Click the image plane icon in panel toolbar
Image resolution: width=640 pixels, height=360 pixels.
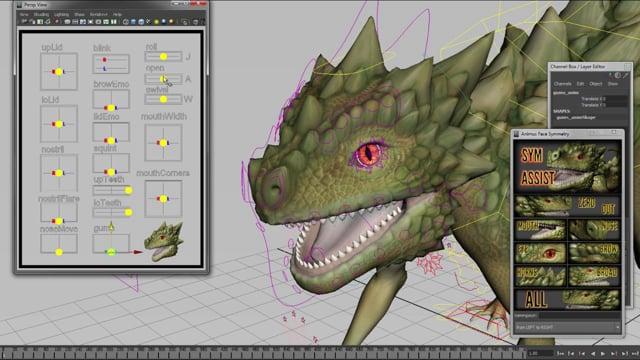pyautogui.click(x=47, y=22)
